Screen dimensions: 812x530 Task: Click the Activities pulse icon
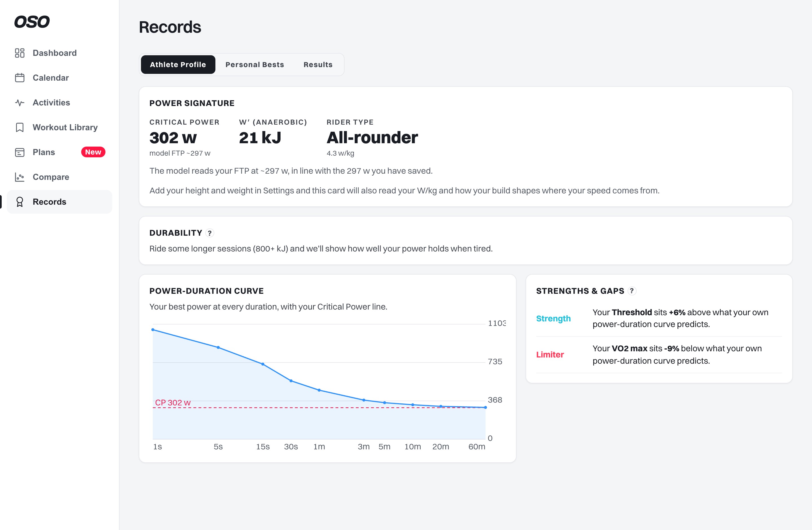tap(20, 103)
